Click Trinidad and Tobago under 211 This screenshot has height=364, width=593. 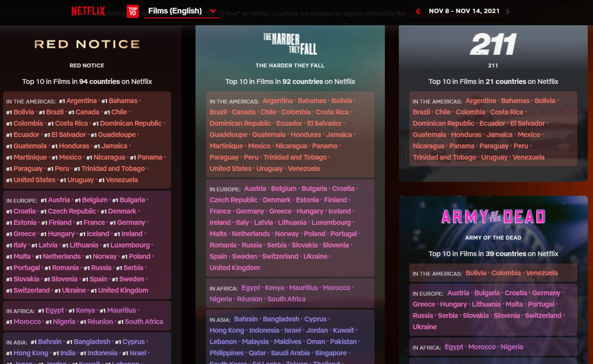(444, 157)
